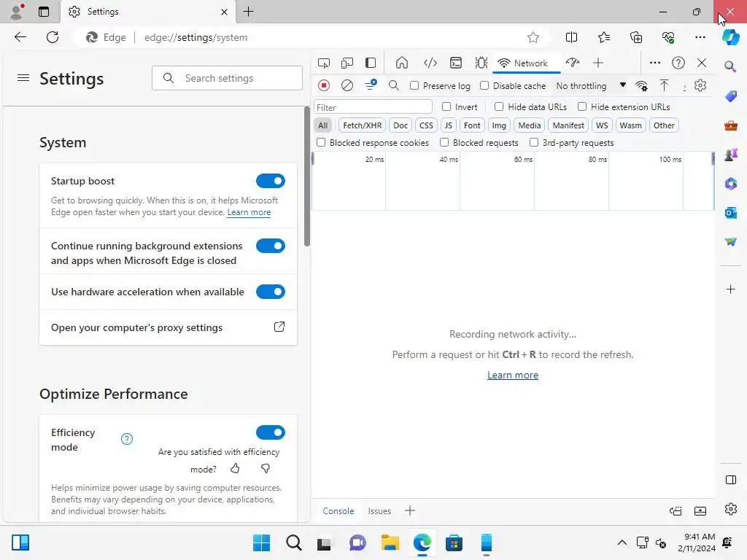This screenshot has height=560, width=747.
Task: Check Blocked response cookies checkbox
Action: click(x=321, y=142)
